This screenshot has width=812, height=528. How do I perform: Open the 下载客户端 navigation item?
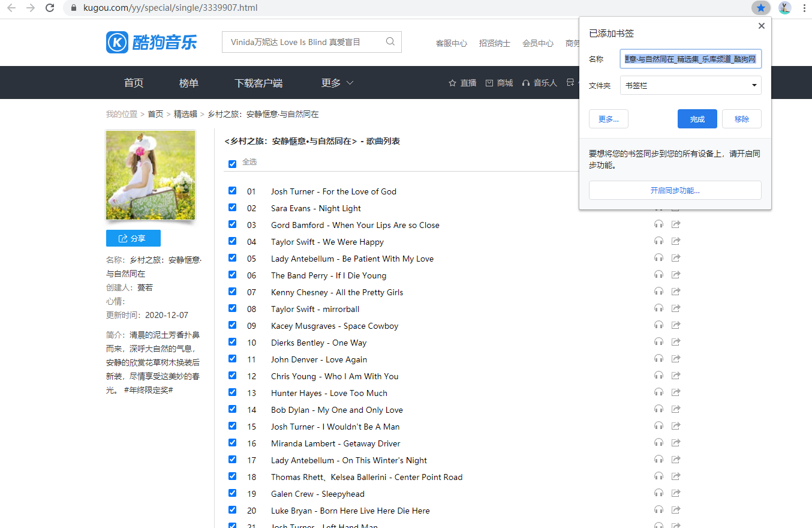pyautogui.click(x=258, y=83)
